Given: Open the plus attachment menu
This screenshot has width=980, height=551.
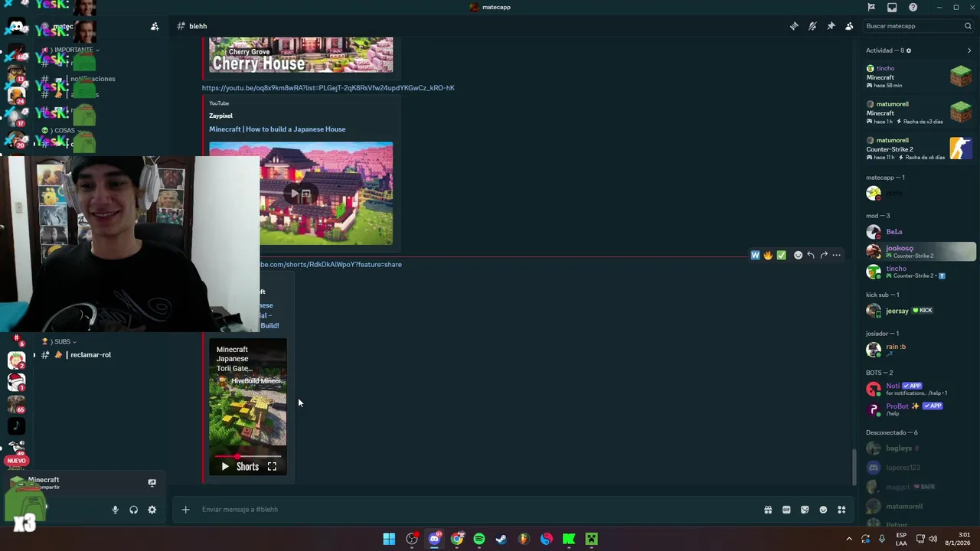Looking at the screenshot, I should 185,510.
